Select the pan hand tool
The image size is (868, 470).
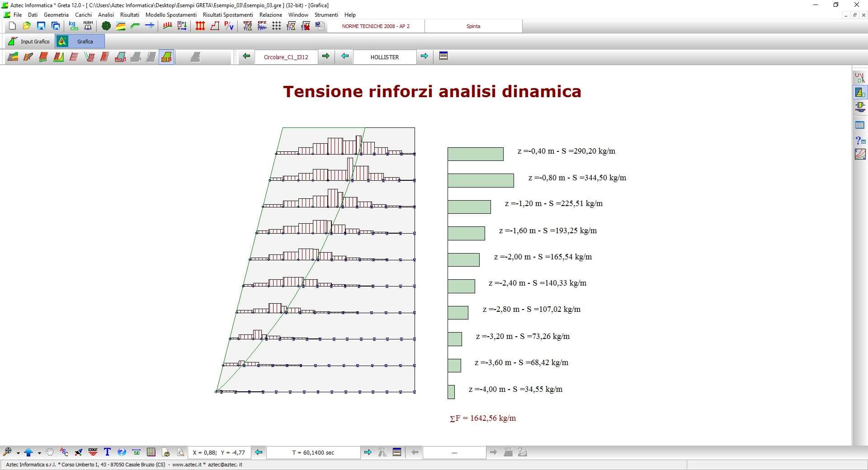[50, 452]
